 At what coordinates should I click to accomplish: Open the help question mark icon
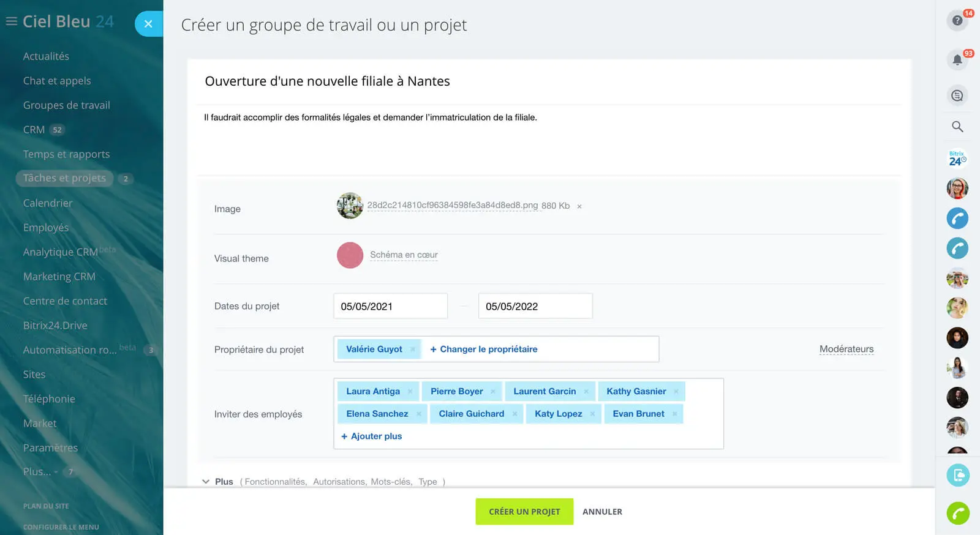click(957, 21)
